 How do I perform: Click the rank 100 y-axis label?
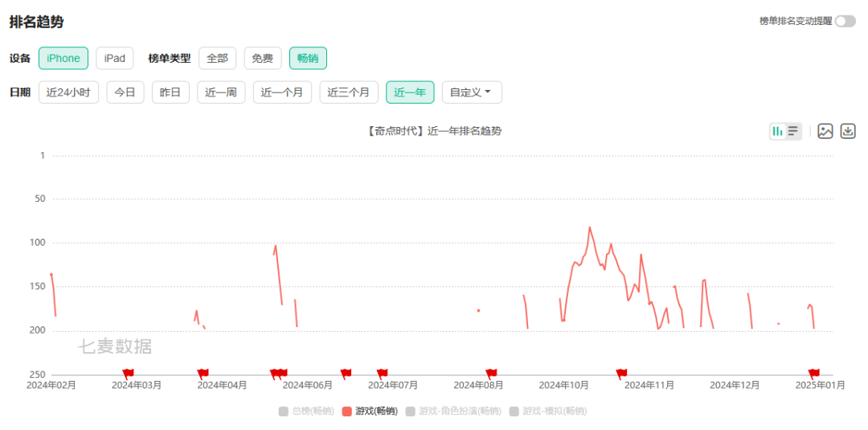click(x=38, y=243)
